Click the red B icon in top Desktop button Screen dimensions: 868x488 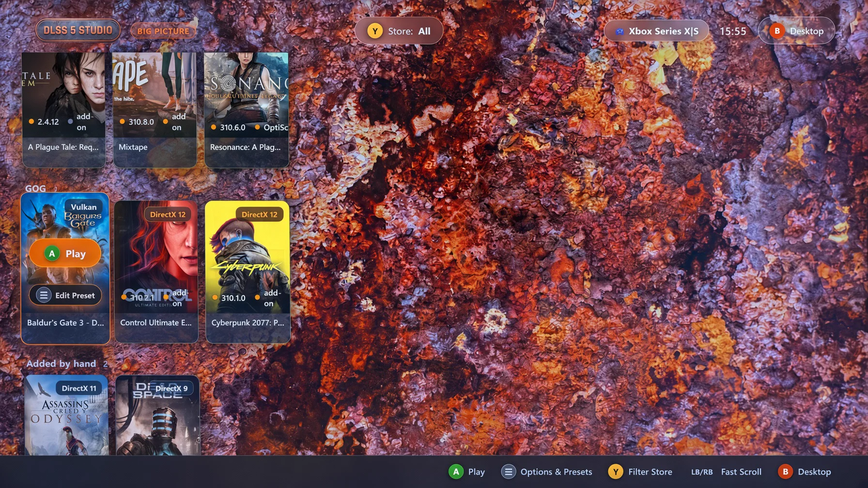click(x=777, y=31)
